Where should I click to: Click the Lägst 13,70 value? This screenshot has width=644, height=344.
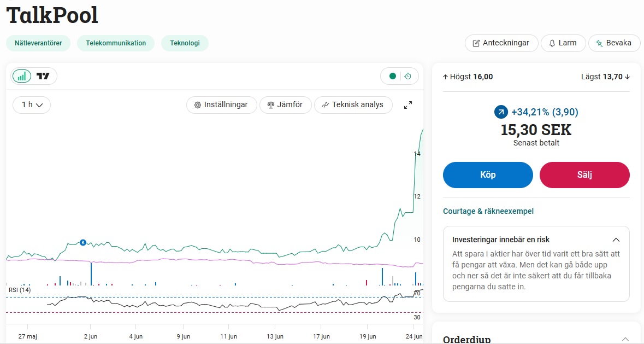[605, 77]
